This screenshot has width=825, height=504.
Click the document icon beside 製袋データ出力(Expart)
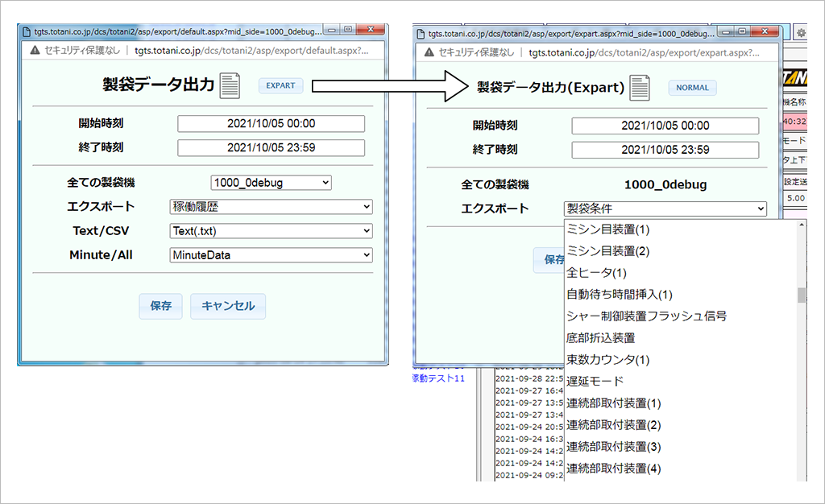click(x=640, y=87)
